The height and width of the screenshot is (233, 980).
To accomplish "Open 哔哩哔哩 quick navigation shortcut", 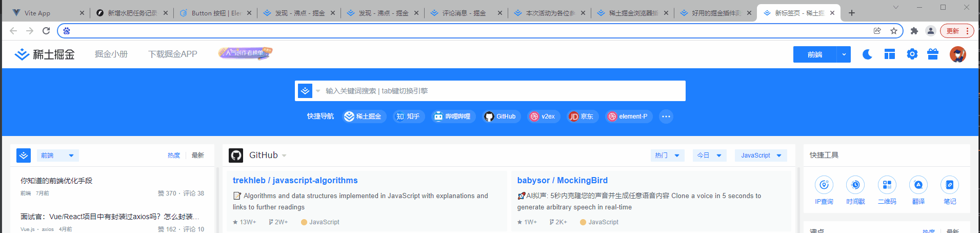I will click(x=453, y=116).
